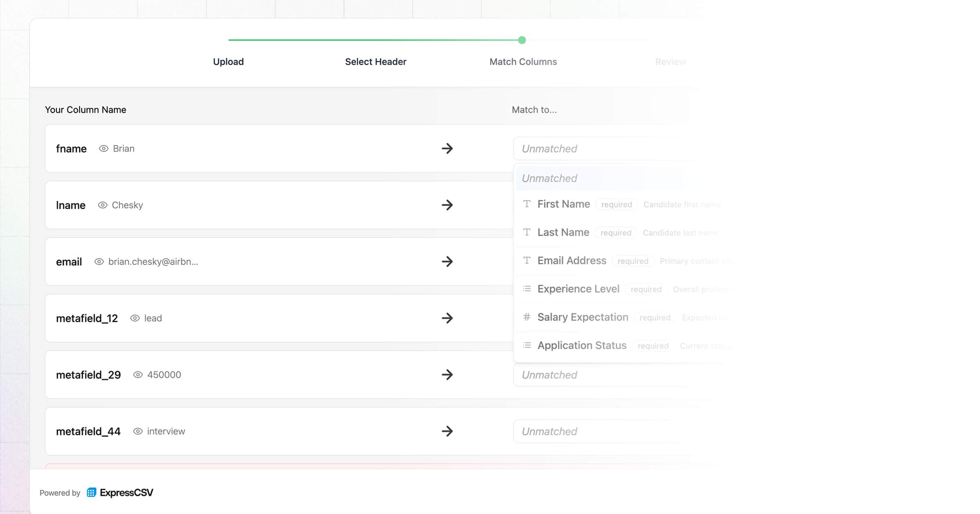The image size is (980, 514).
Task: Select the text type icon beside First Name
Action: [x=527, y=204]
